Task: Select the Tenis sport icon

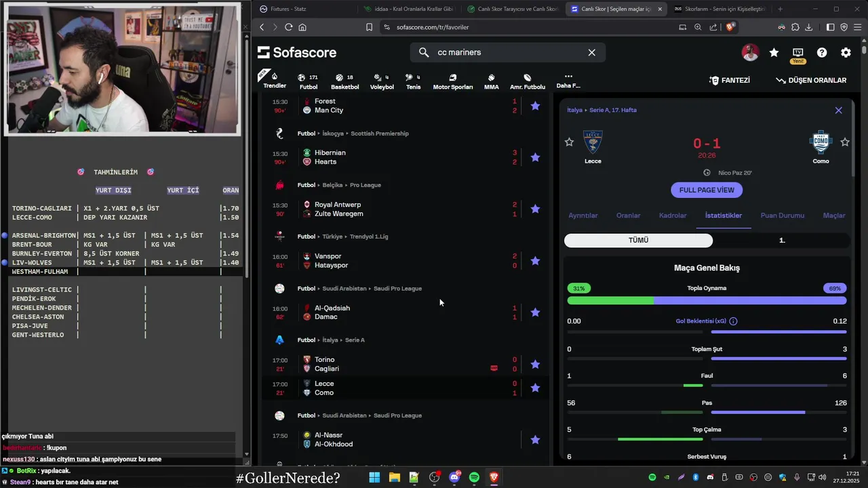Action: pos(413,81)
